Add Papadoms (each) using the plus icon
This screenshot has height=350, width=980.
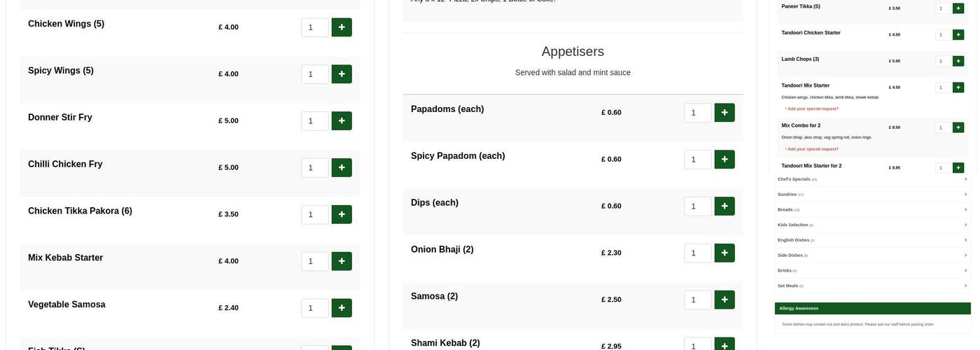(x=724, y=113)
